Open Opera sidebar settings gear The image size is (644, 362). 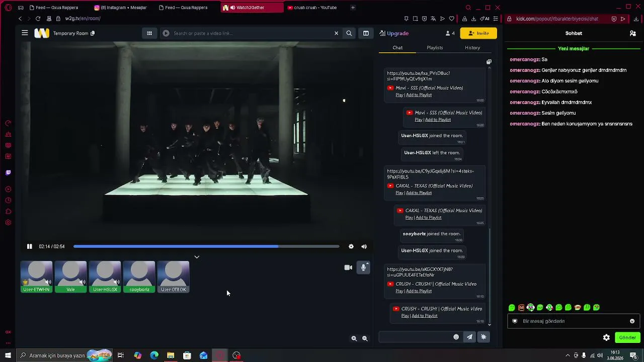[8, 223]
